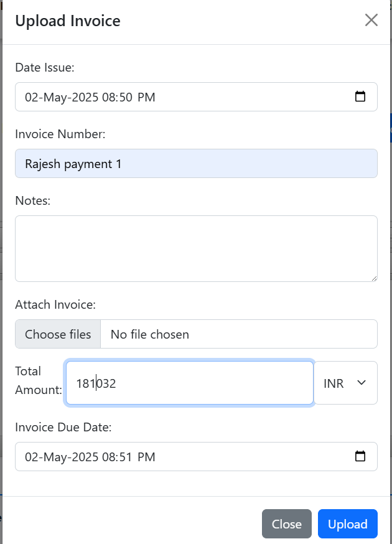392x544 pixels.
Task: Click inside the Notes text area
Action: [x=197, y=249]
